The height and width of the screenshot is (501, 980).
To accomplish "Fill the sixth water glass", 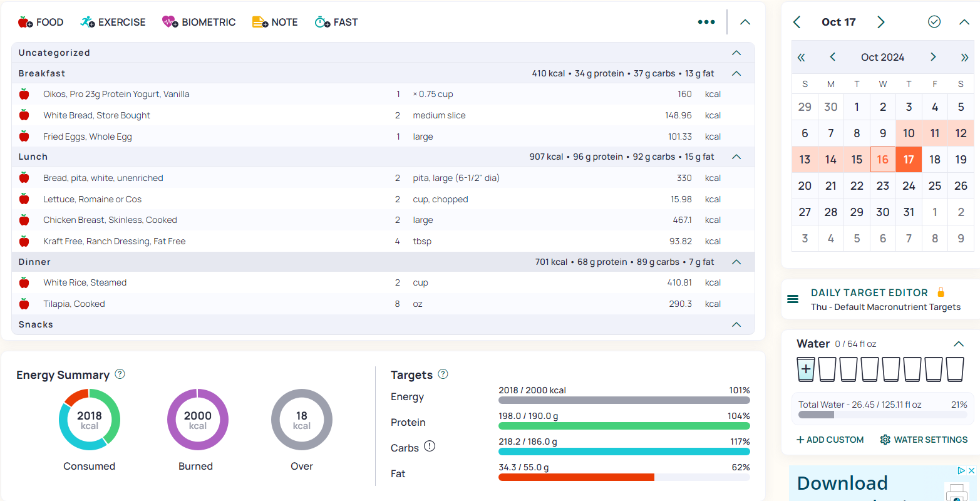I will coord(912,369).
